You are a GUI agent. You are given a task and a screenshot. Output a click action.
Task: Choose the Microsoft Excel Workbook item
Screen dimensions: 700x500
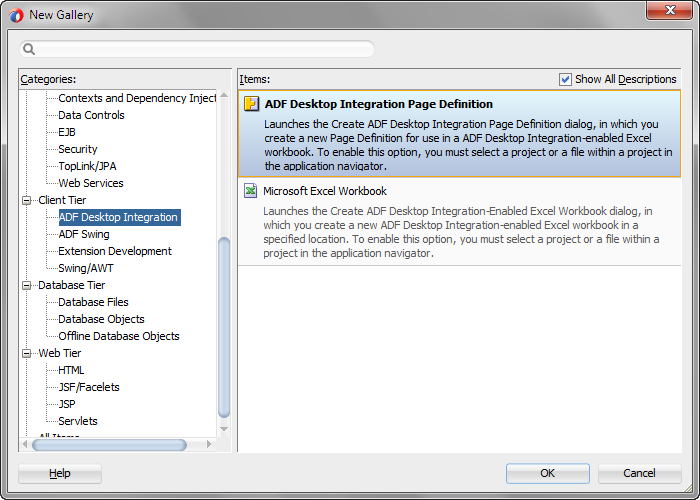tap(459, 221)
